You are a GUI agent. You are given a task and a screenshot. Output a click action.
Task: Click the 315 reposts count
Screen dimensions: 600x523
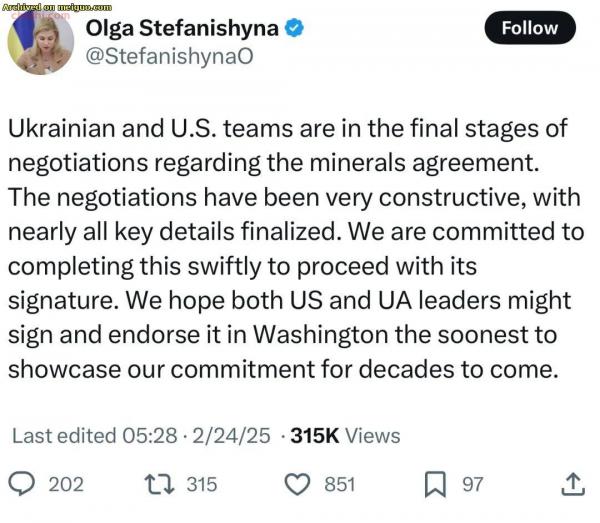[x=202, y=484]
